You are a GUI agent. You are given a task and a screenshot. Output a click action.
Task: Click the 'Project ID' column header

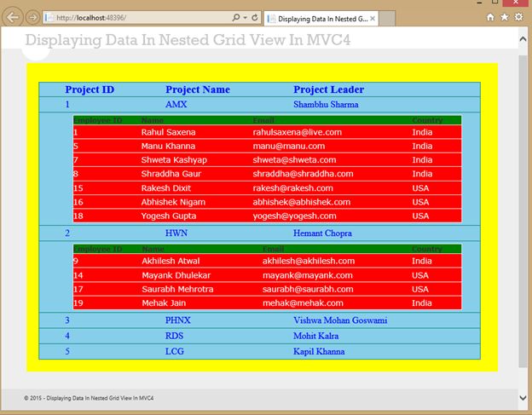tap(90, 89)
